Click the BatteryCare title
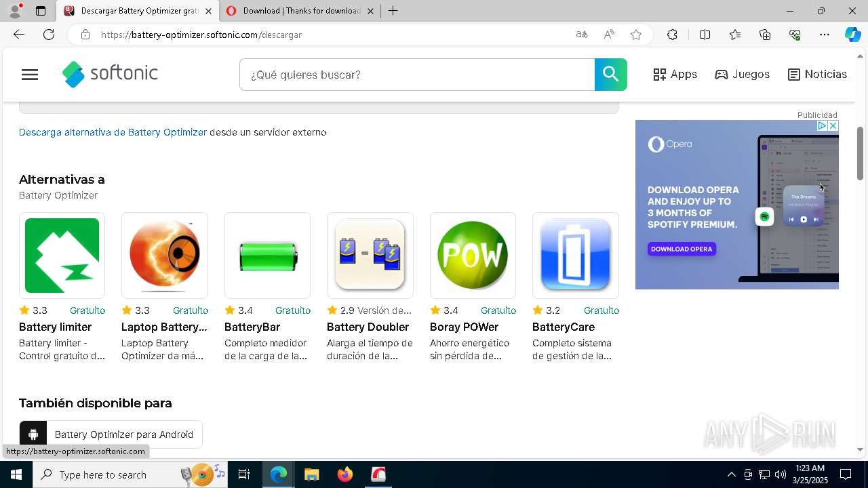This screenshot has width=868, height=488. [x=564, y=327]
